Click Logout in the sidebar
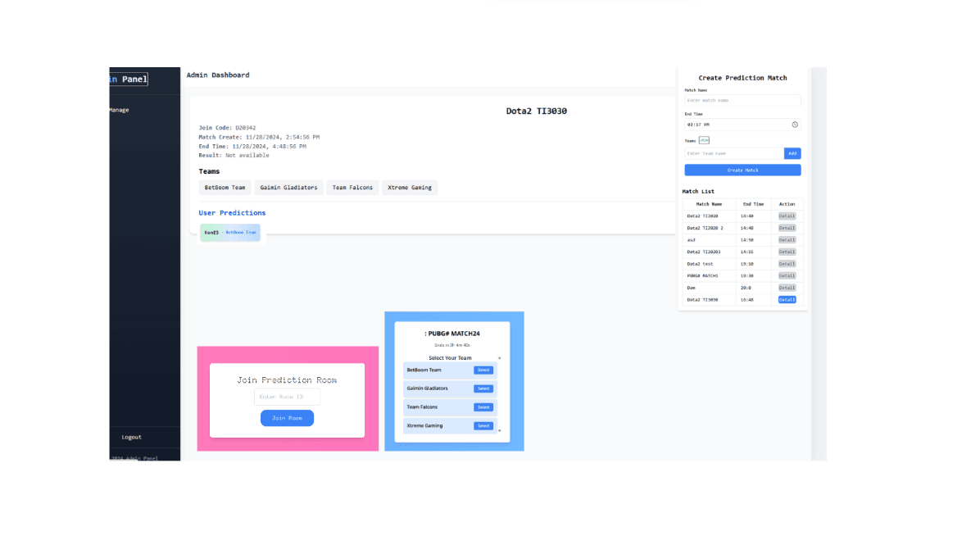The height and width of the screenshot is (545, 980). click(131, 437)
